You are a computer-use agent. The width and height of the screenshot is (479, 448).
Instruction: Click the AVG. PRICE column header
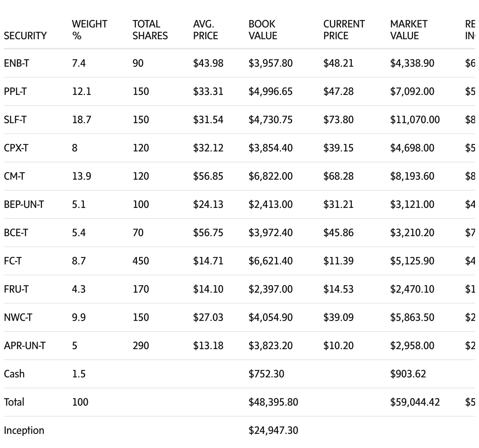205,30
